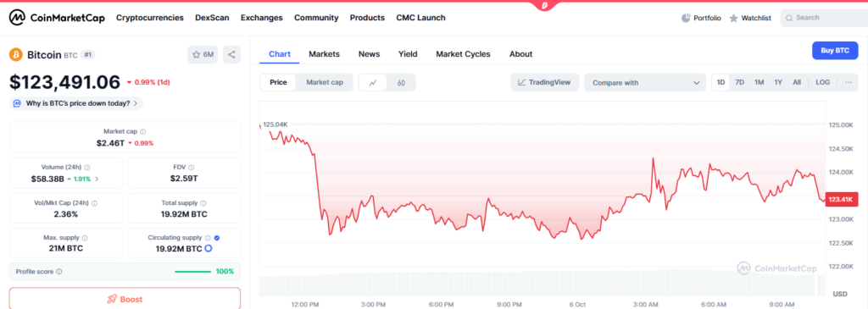Focus the Search field
Screen dimensions: 868x309
[824, 18]
